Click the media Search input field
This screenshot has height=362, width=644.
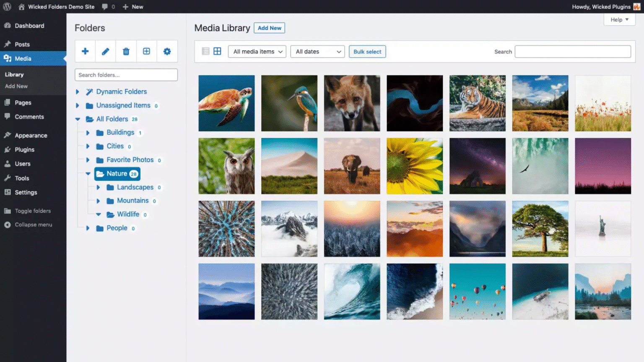click(x=573, y=52)
